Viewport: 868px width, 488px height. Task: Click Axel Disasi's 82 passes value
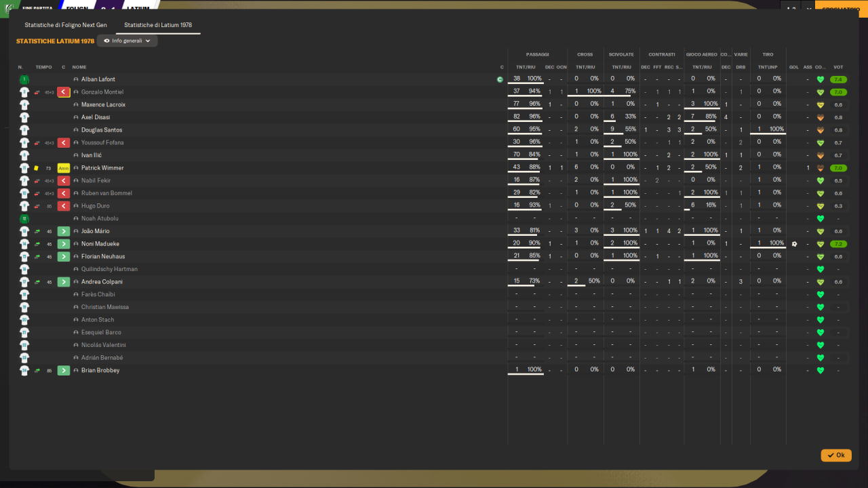point(517,117)
